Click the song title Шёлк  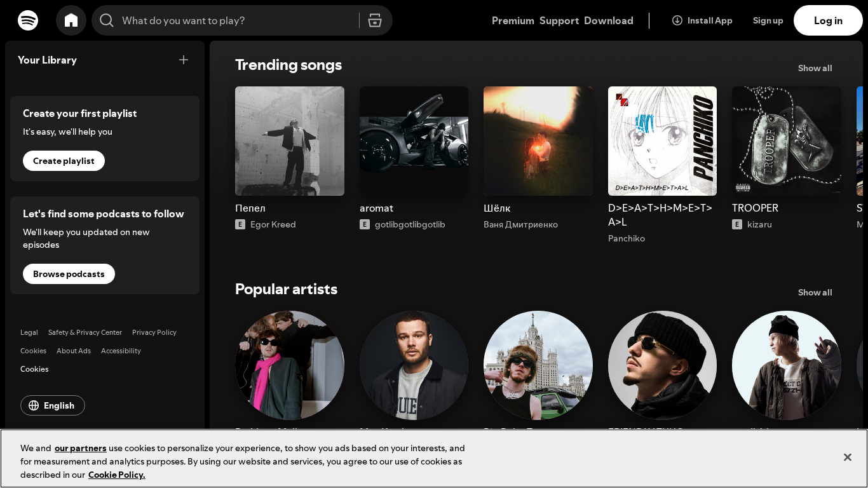point(497,208)
